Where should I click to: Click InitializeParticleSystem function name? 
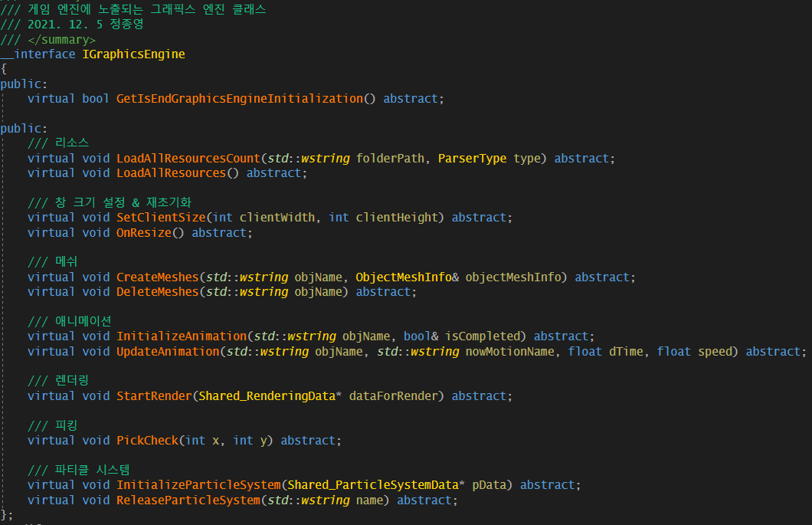coord(199,485)
